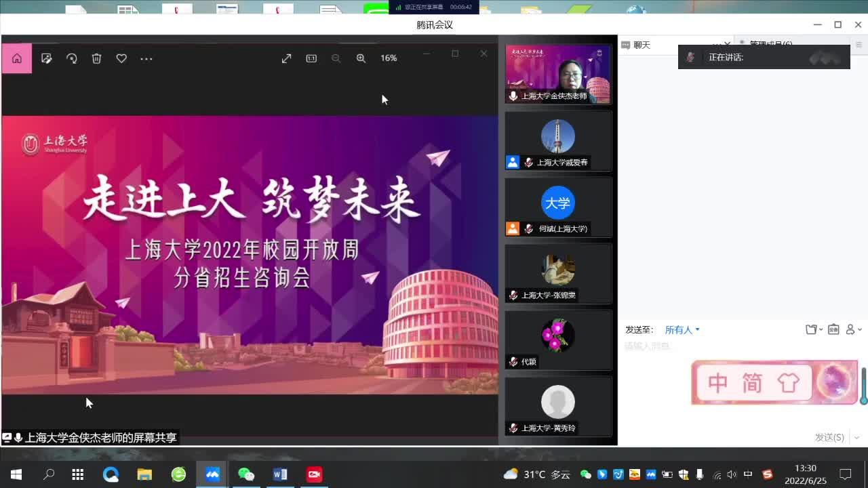Click the 16% zoom level readout
Viewport: 868px width, 488px height.
(x=389, y=58)
